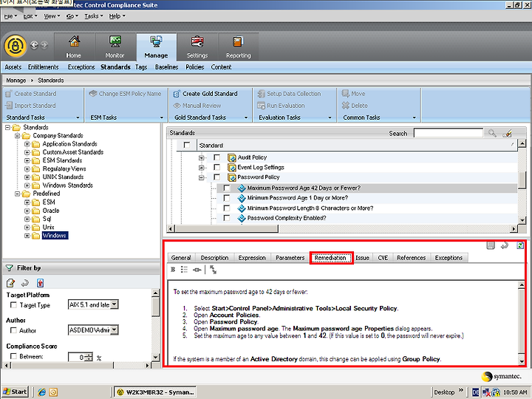Open the Baselines navigation link
Screen dimensions: 532x399
coord(166,67)
